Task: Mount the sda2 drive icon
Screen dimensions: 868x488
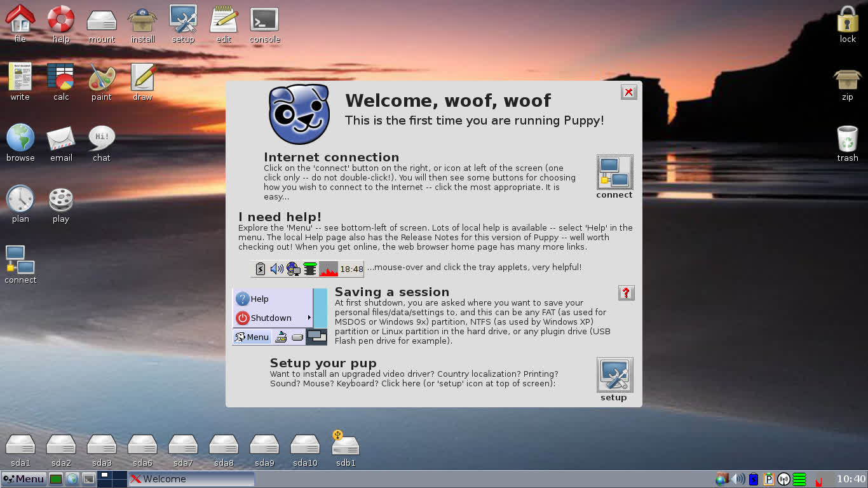Action: coord(61,444)
